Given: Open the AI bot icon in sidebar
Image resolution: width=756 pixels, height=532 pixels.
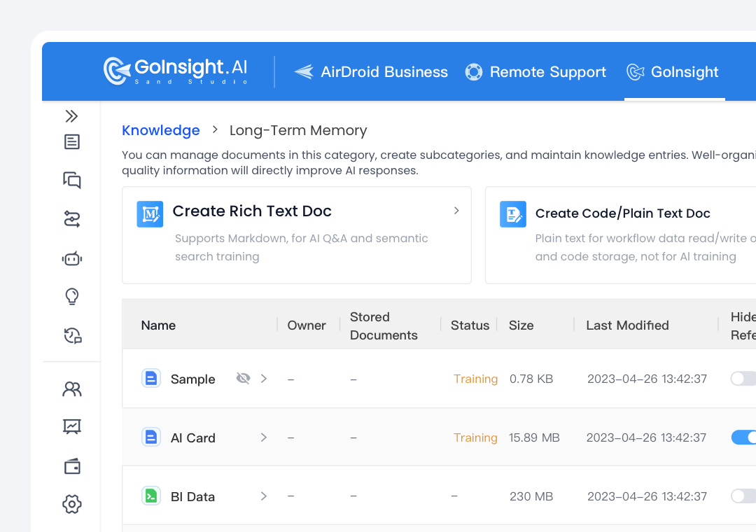Looking at the screenshot, I should (71, 259).
